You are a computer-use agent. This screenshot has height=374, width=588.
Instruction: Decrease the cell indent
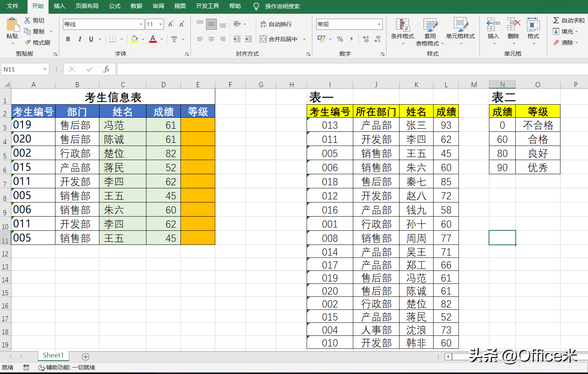[x=237, y=39]
